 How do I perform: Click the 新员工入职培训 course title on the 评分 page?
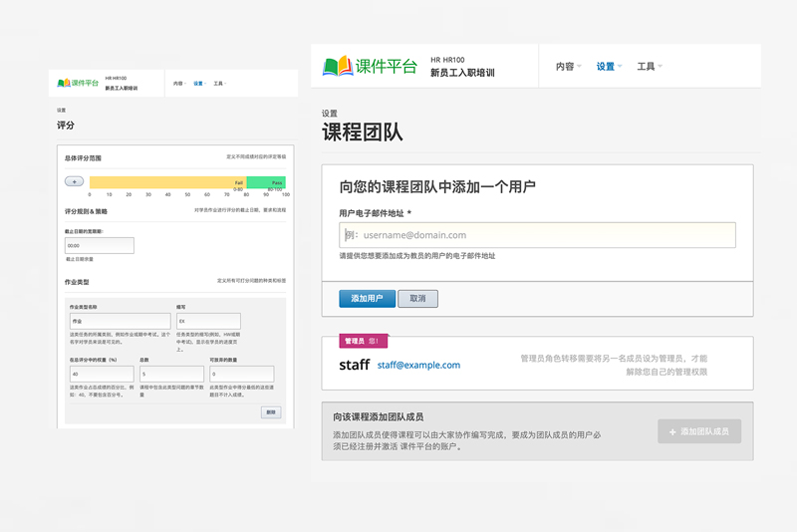point(122,89)
